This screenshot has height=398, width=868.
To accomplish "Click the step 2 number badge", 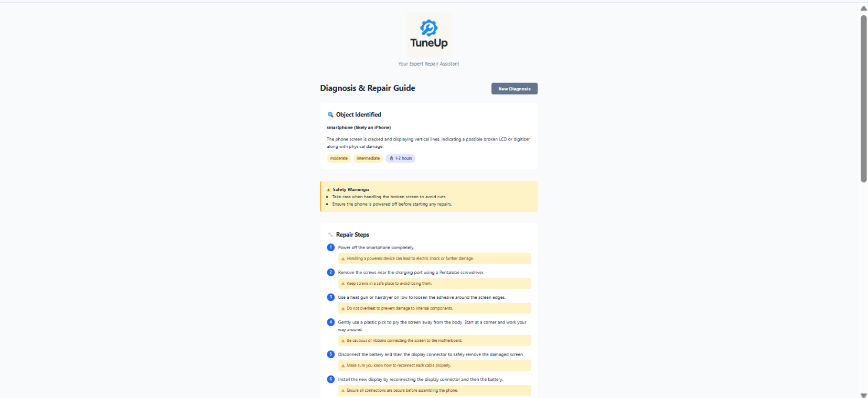I will point(330,272).
